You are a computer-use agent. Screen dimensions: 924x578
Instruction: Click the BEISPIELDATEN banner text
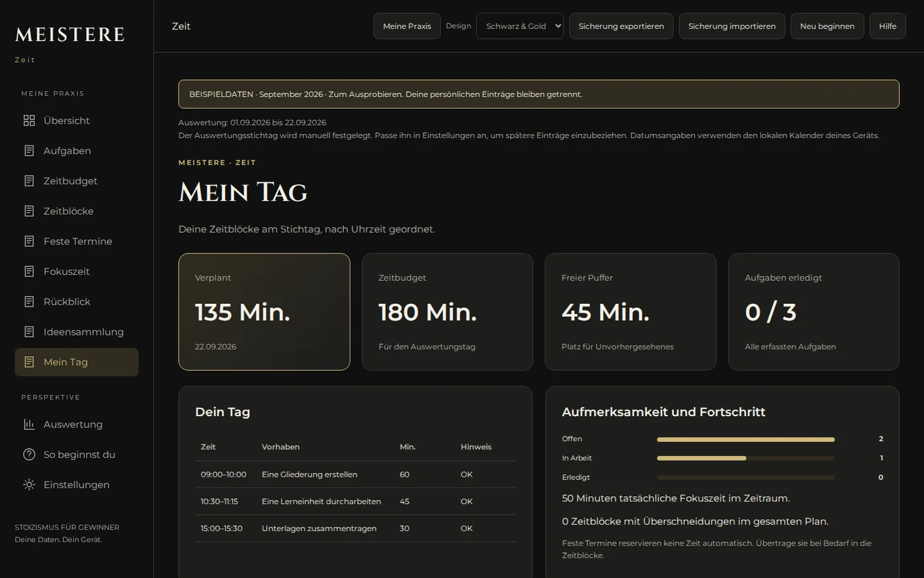[385, 94]
